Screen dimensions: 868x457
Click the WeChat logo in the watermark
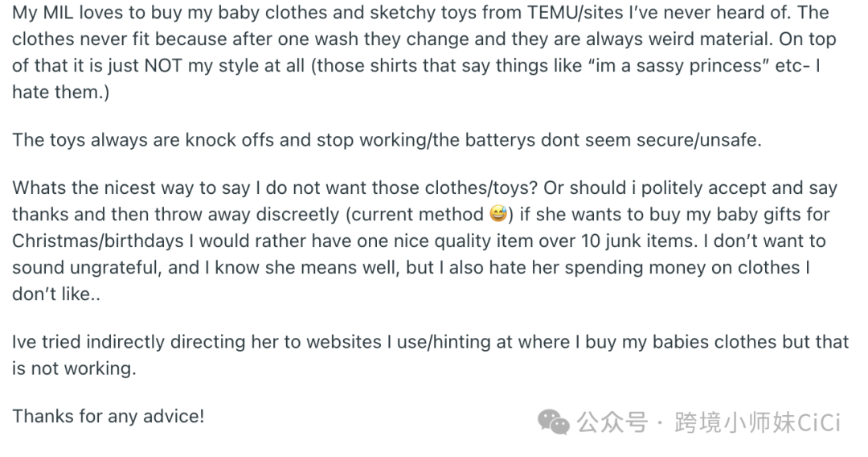coord(552,421)
